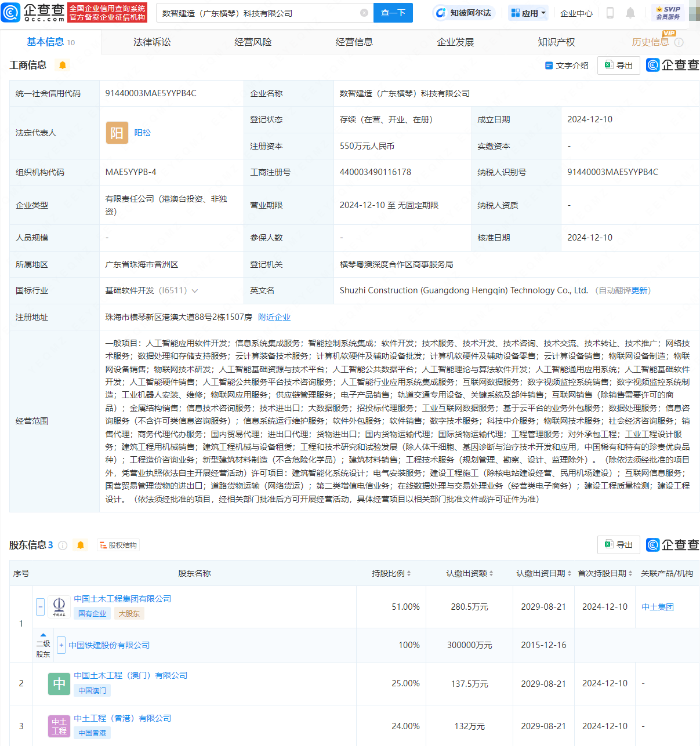The image size is (700, 746).
Task: Select the 自动翻译更新 note
Action: [623, 290]
